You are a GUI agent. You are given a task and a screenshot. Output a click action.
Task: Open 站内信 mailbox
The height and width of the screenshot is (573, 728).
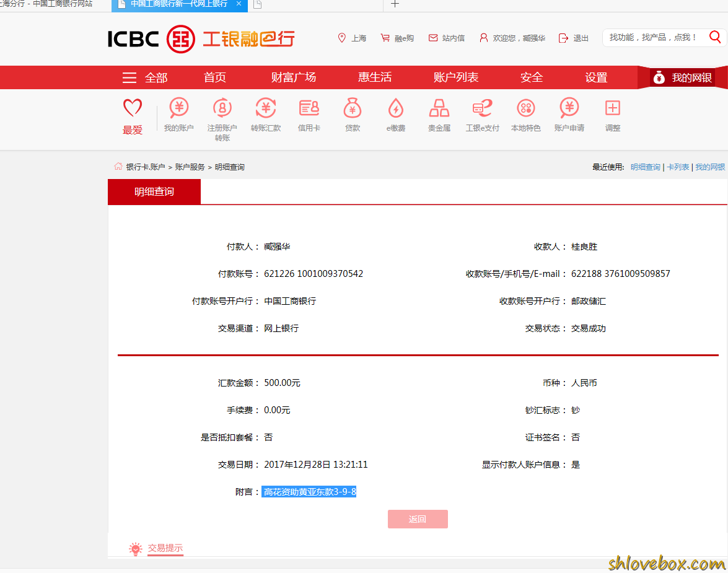point(446,38)
